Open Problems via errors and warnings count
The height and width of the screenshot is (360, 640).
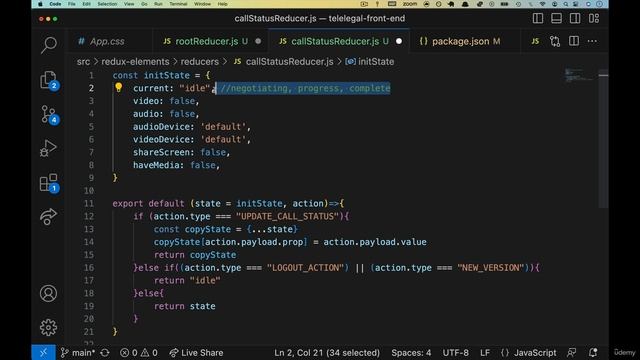139,353
